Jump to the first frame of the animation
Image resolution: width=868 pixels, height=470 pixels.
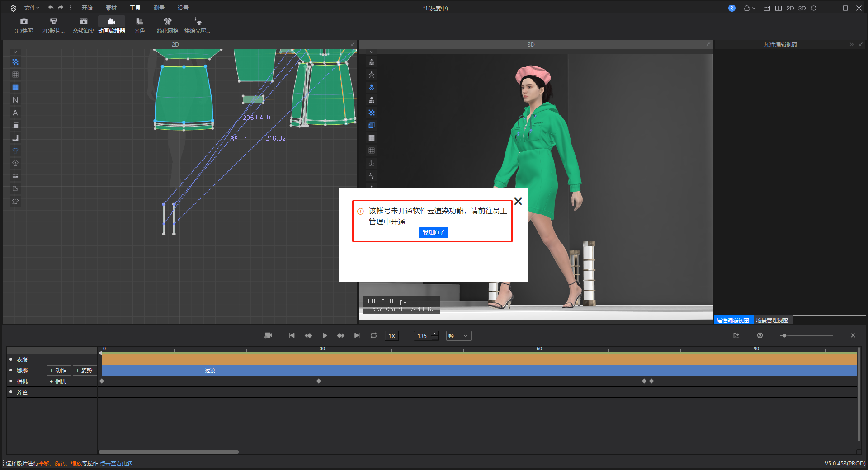[x=292, y=336]
